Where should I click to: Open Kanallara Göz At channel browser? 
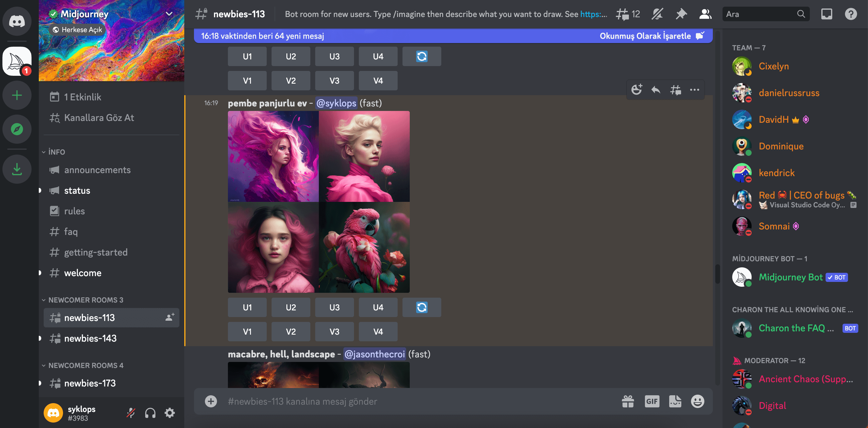coord(111,118)
